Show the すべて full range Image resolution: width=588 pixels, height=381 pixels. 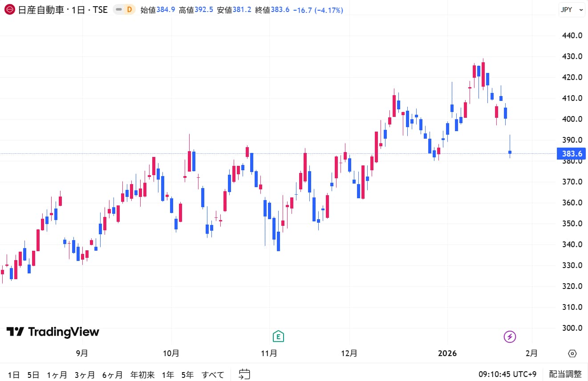(x=213, y=375)
